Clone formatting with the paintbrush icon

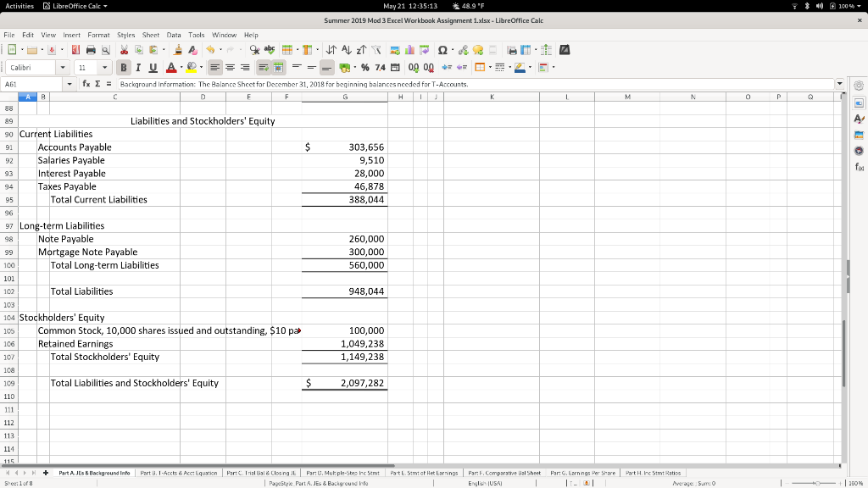178,50
